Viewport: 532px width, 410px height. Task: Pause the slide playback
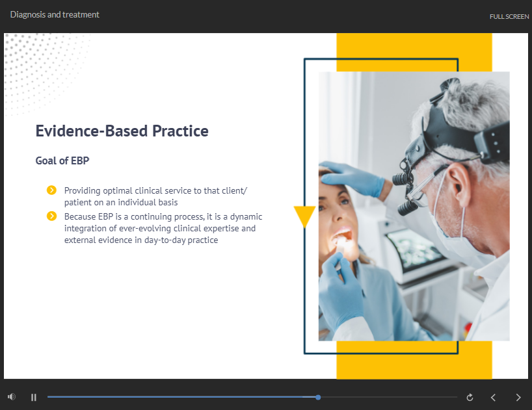point(34,397)
